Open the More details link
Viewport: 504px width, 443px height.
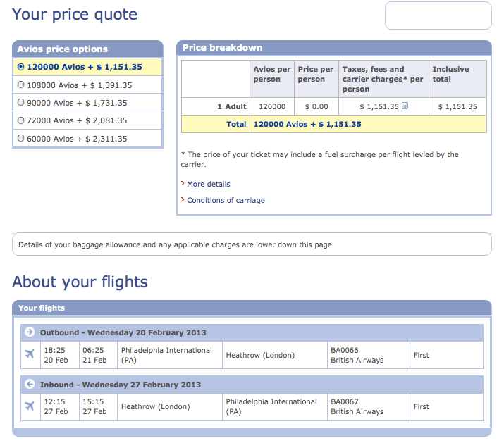(x=209, y=184)
